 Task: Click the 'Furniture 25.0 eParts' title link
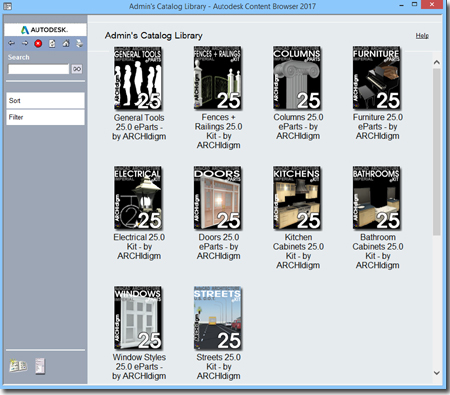click(x=378, y=126)
